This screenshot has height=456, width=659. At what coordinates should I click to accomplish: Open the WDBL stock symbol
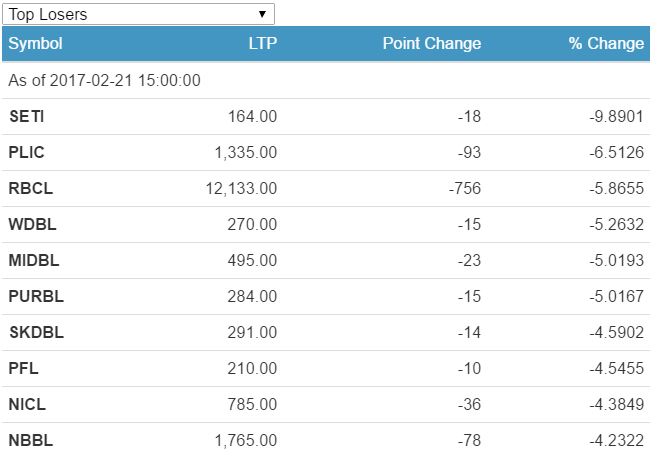[30, 224]
